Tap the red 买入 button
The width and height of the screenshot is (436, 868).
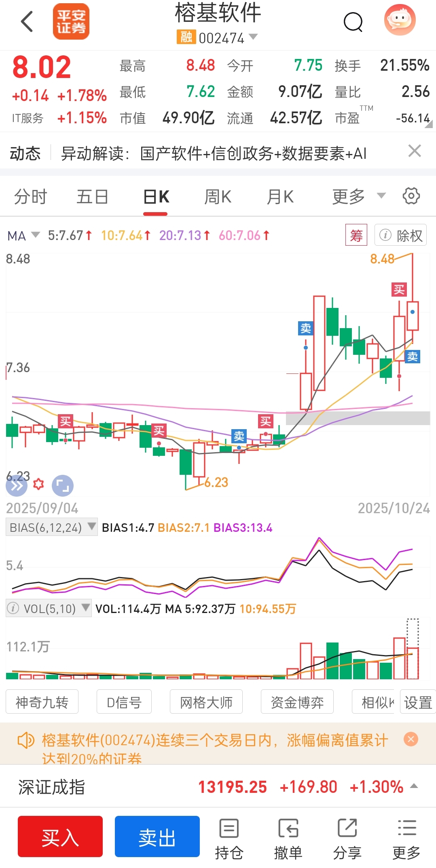60,836
